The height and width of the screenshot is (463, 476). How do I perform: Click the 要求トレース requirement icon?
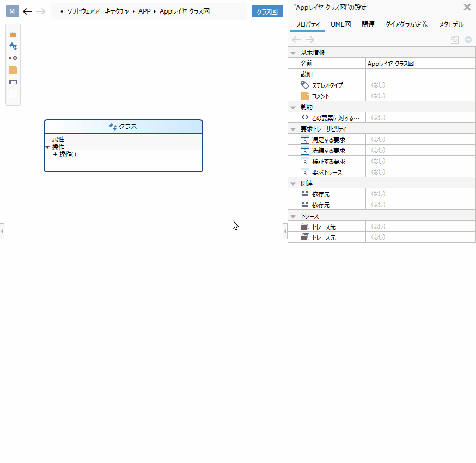click(x=305, y=172)
